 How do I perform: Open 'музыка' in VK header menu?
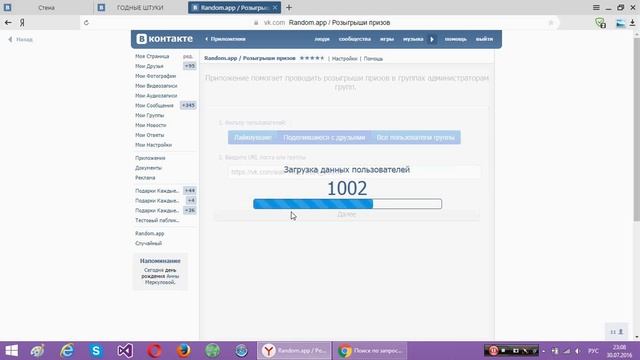(x=413, y=39)
